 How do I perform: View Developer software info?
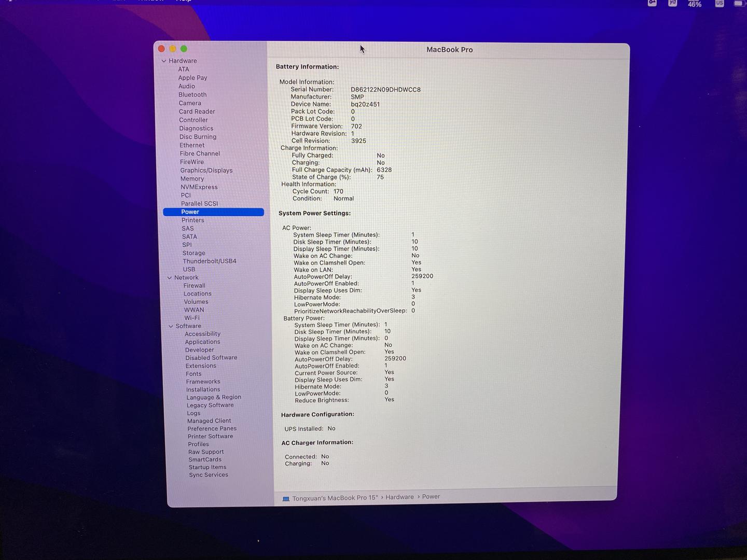click(200, 350)
